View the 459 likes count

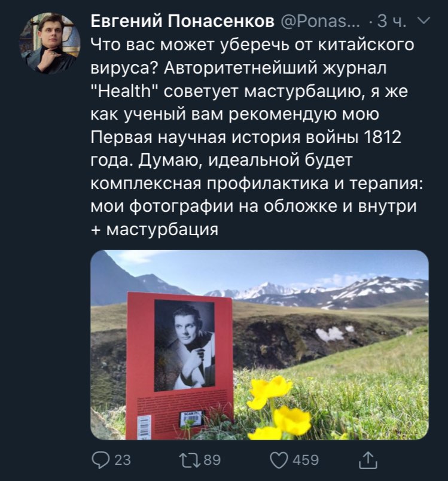pos(306,460)
